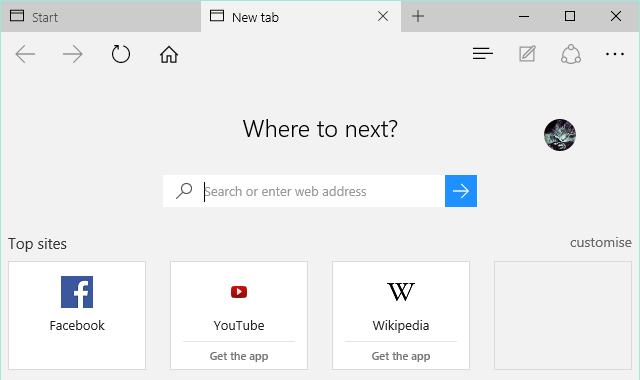Open the Hub panel
Image resolution: width=640 pixels, height=380 pixels.
[x=483, y=53]
